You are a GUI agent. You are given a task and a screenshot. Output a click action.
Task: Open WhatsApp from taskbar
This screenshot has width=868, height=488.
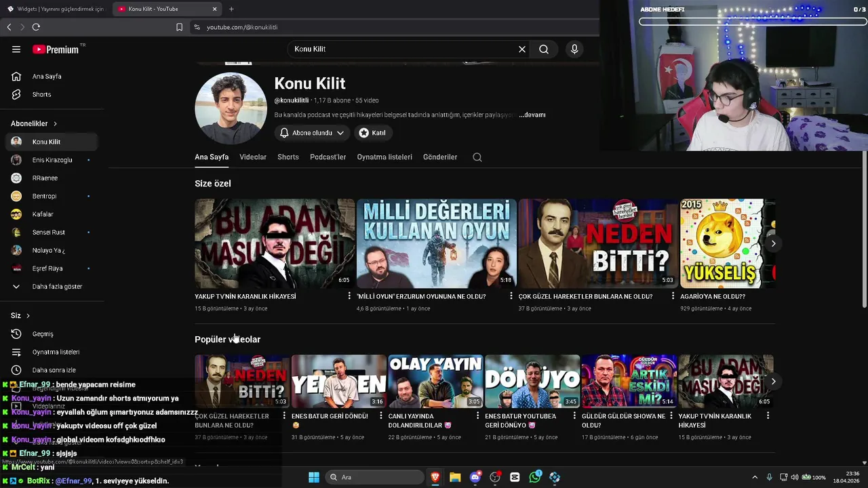[x=535, y=477]
